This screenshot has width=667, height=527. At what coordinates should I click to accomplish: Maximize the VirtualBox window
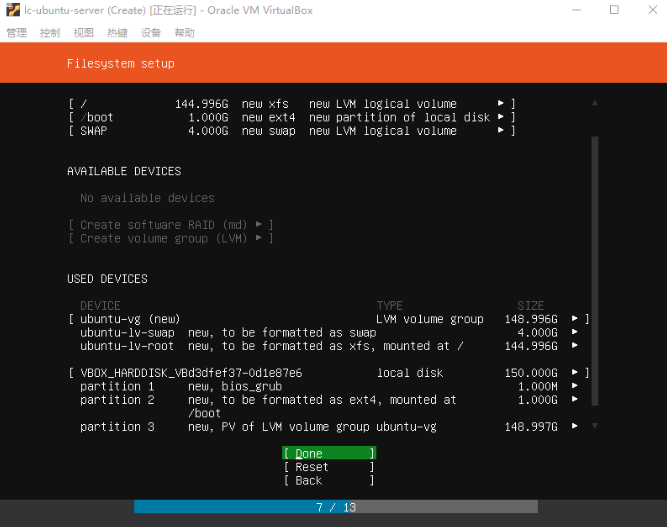tap(614, 10)
